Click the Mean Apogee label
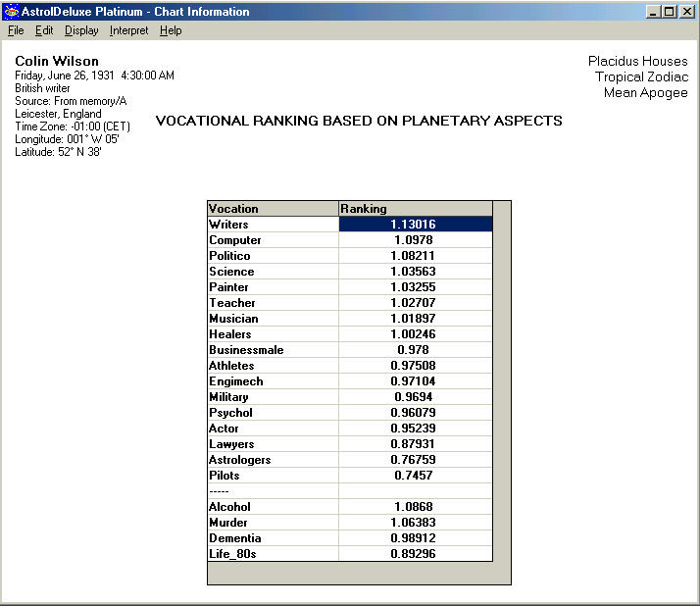Image resolution: width=700 pixels, height=606 pixels. (x=645, y=93)
